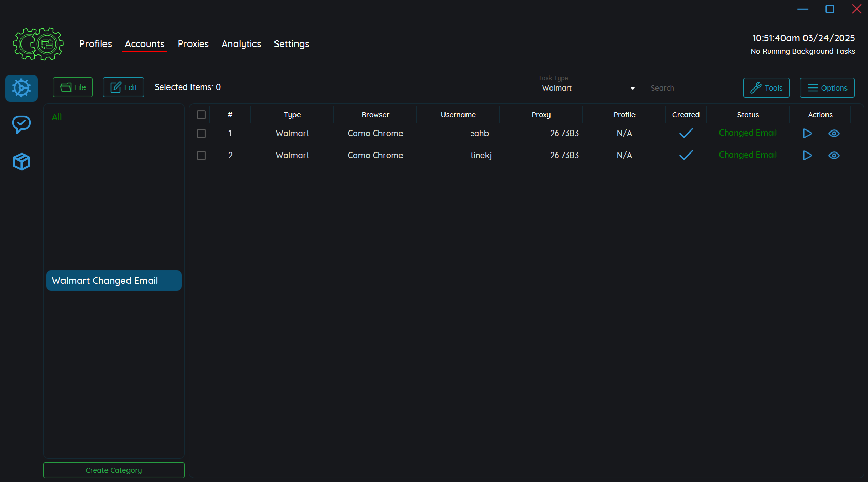Check the checkbox for account row 1
868x482 pixels.
pyautogui.click(x=201, y=134)
